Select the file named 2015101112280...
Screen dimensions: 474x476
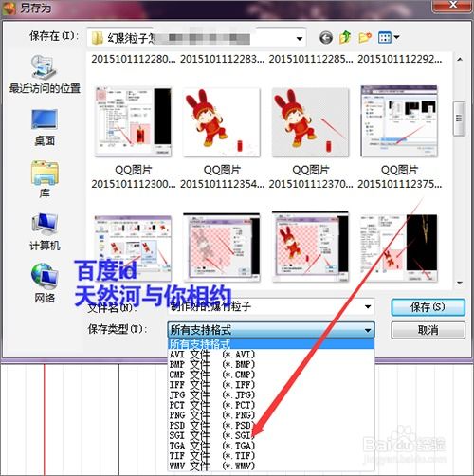(x=133, y=59)
